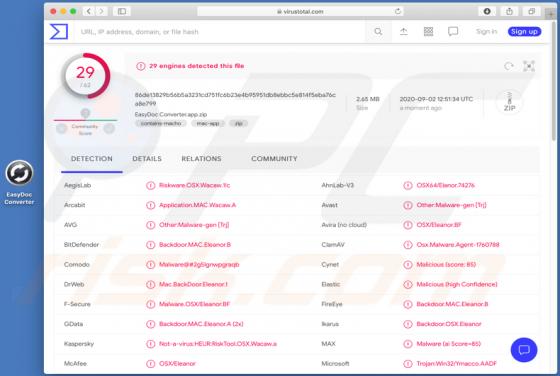Click Backdoor.MAC.Eleanor.A GData result
Image resolution: width=560 pixels, height=376 pixels.
pyautogui.click(x=201, y=324)
